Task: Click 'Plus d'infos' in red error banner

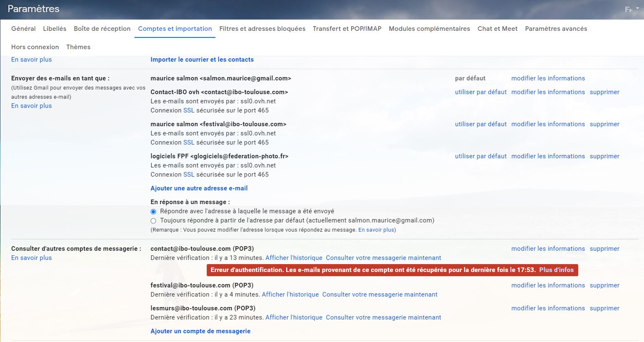Action: point(556,270)
